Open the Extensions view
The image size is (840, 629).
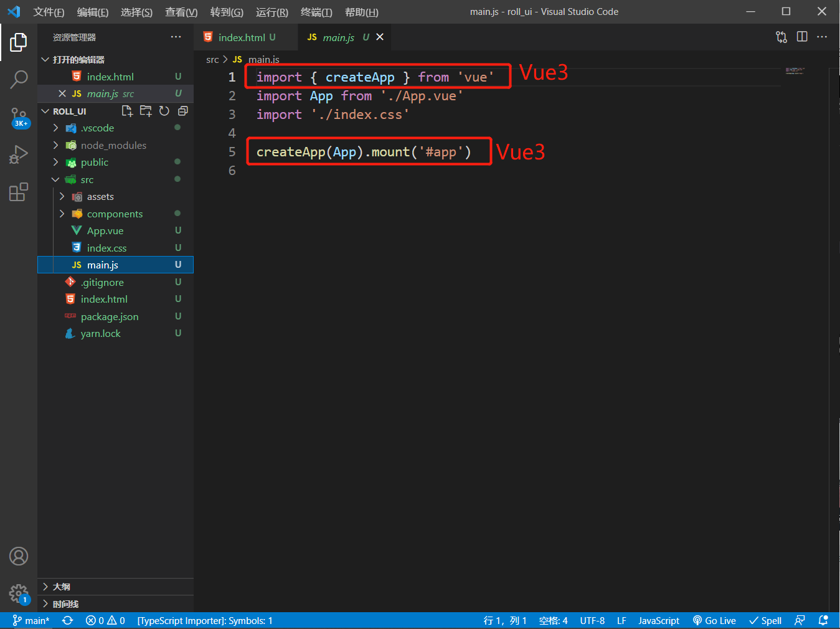pyautogui.click(x=19, y=192)
